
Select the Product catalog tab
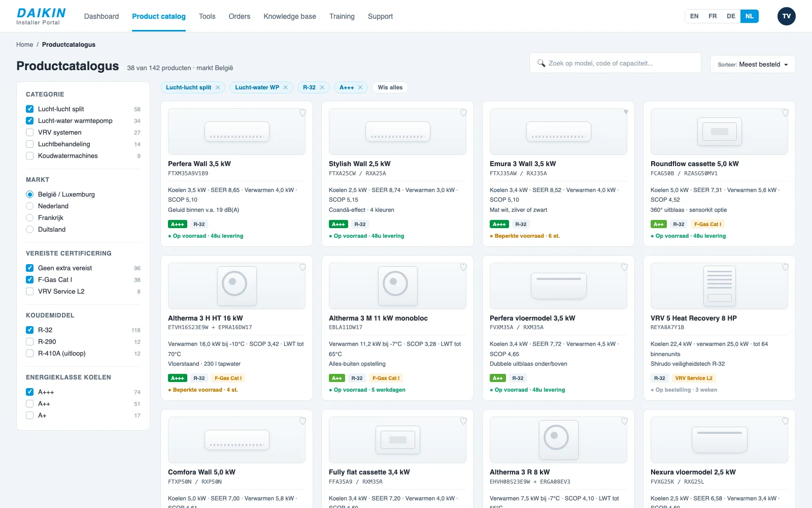[x=159, y=16]
